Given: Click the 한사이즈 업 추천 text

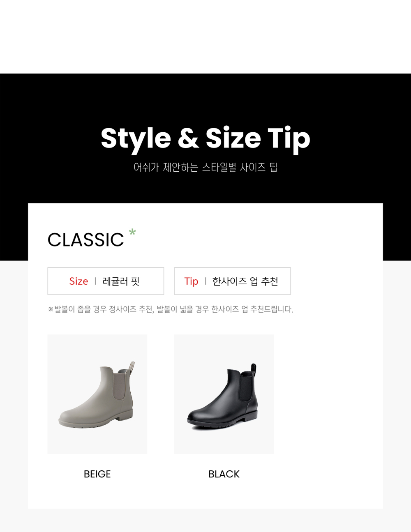Looking at the screenshot, I should tap(245, 281).
